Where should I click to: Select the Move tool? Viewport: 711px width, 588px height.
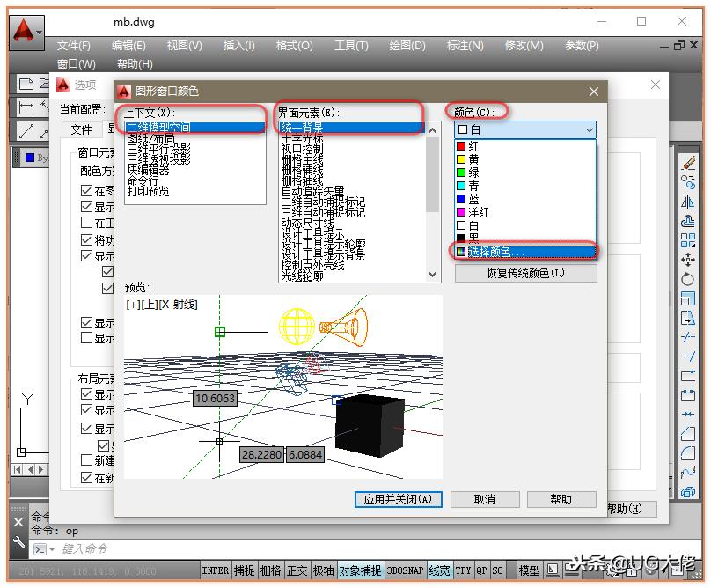(688, 260)
